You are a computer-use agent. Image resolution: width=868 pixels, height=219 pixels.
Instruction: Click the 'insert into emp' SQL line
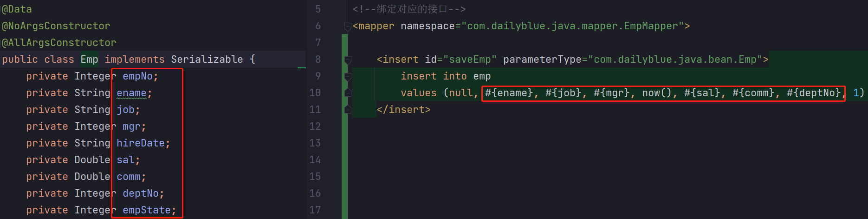(x=446, y=76)
